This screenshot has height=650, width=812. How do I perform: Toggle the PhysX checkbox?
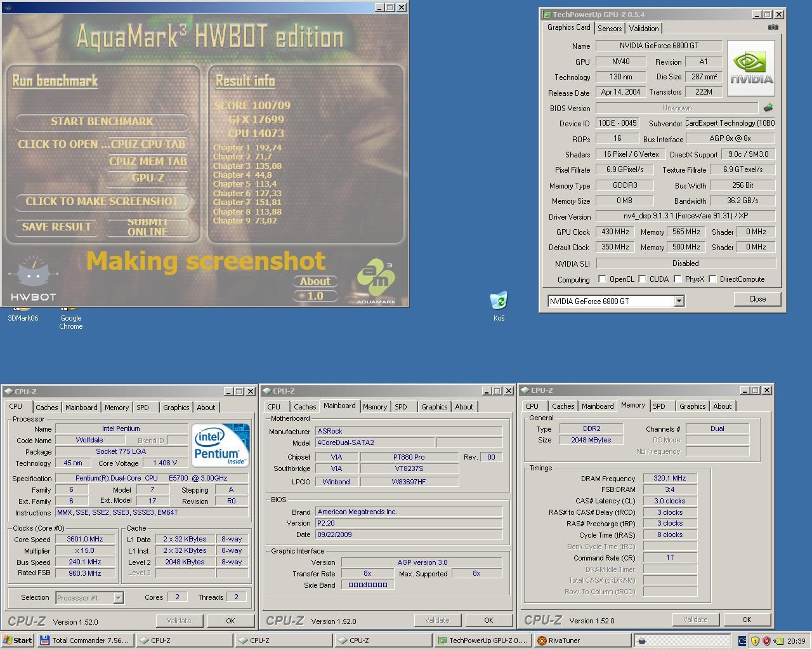(678, 279)
